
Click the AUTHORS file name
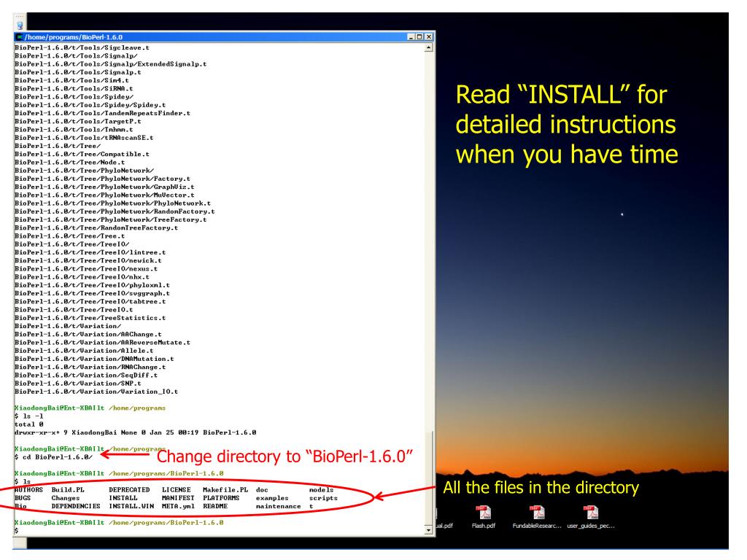[28, 490]
